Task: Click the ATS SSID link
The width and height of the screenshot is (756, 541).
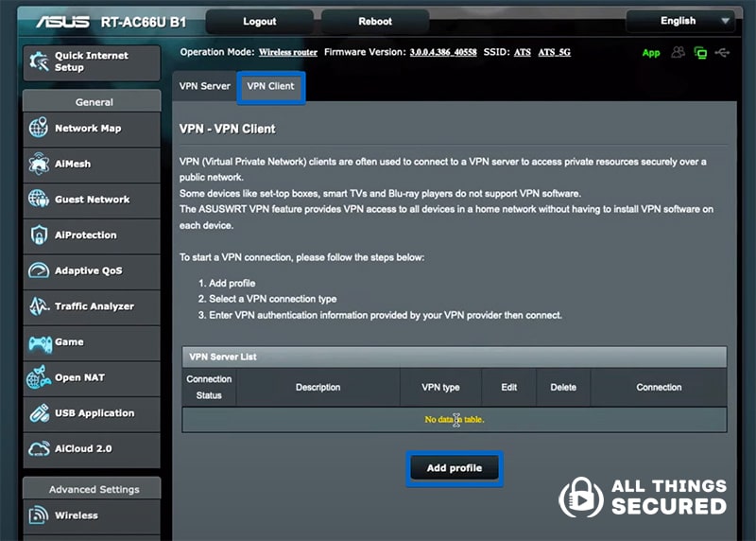Action: pos(523,52)
